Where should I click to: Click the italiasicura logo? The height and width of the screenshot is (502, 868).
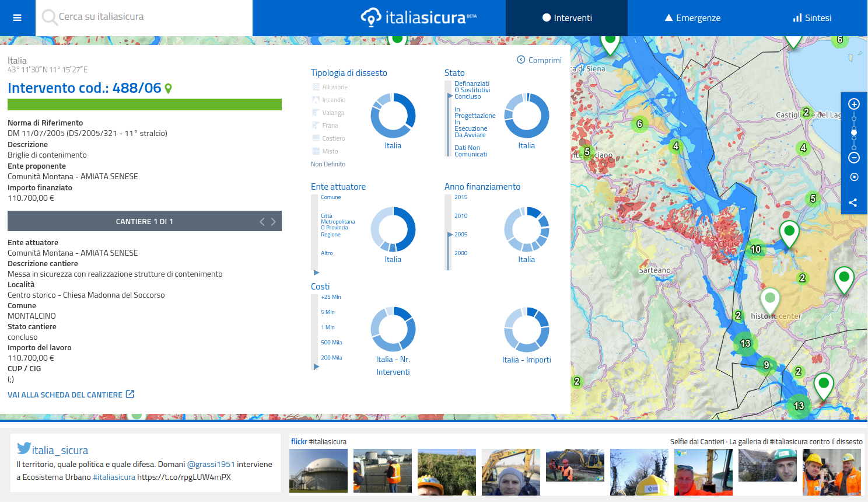pyautogui.click(x=419, y=18)
